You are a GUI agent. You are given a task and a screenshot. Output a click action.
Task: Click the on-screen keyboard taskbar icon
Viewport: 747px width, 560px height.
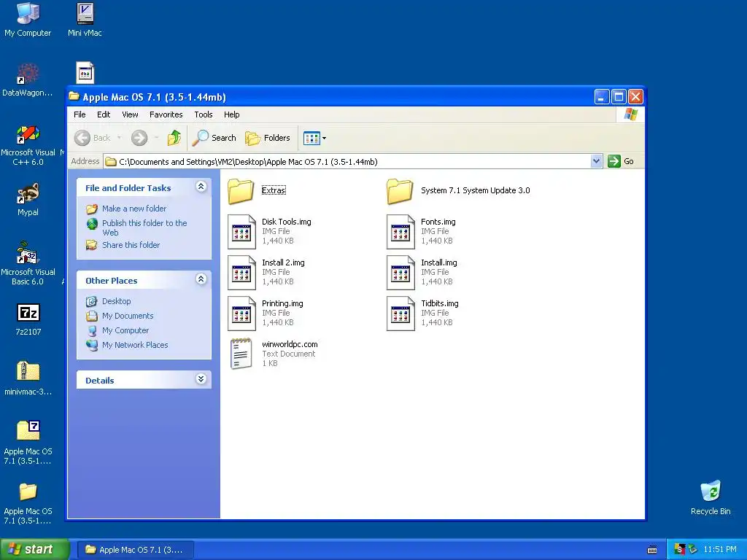652,550
